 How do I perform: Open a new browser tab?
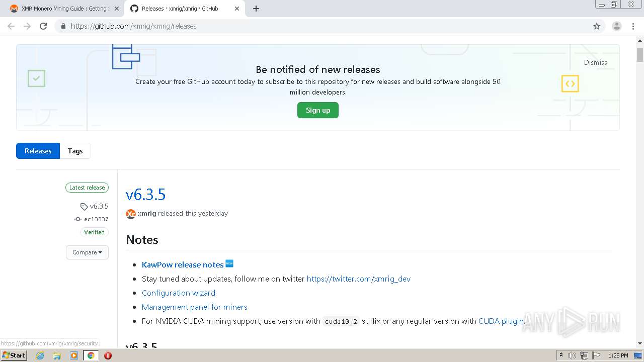pyautogui.click(x=256, y=9)
